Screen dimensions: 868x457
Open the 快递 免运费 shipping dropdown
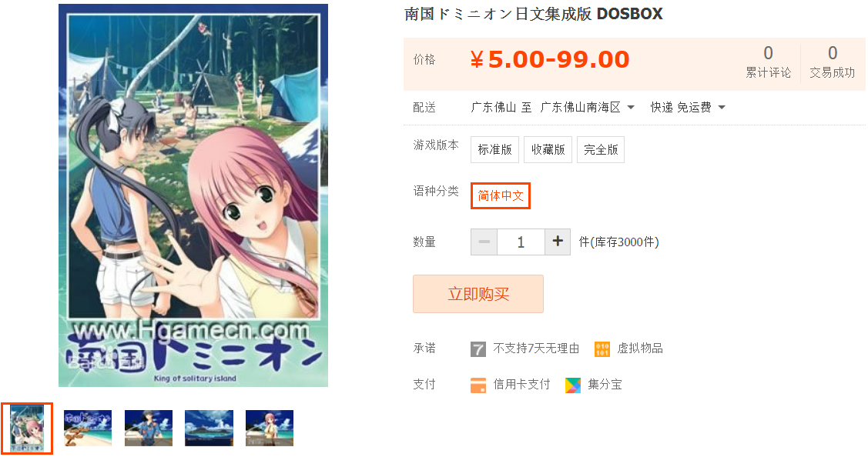point(688,108)
